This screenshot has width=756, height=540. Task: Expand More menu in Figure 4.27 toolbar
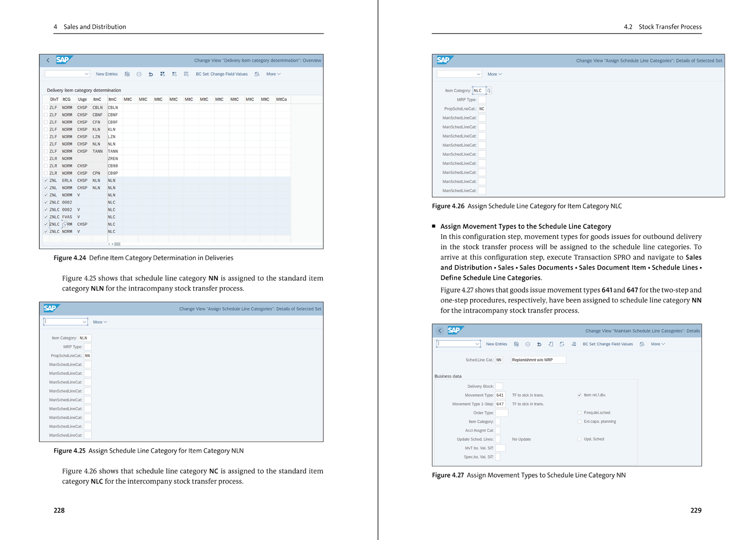pos(658,344)
